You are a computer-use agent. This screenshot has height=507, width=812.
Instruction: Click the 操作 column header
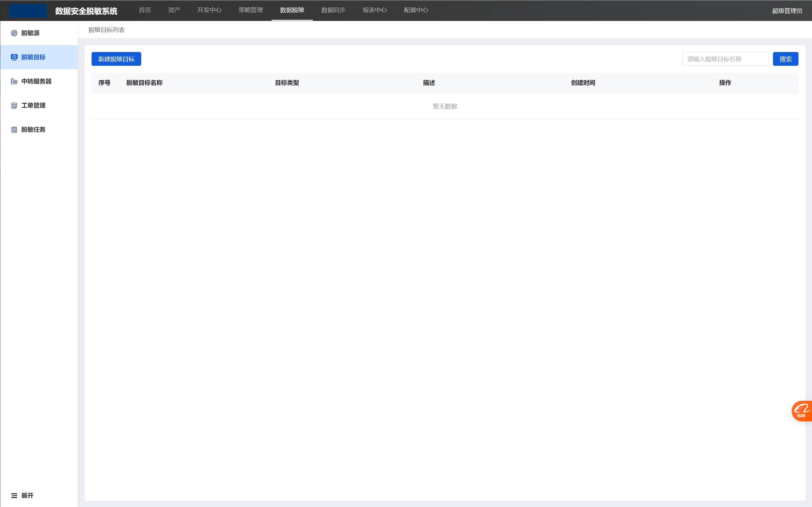pyautogui.click(x=725, y=83)
